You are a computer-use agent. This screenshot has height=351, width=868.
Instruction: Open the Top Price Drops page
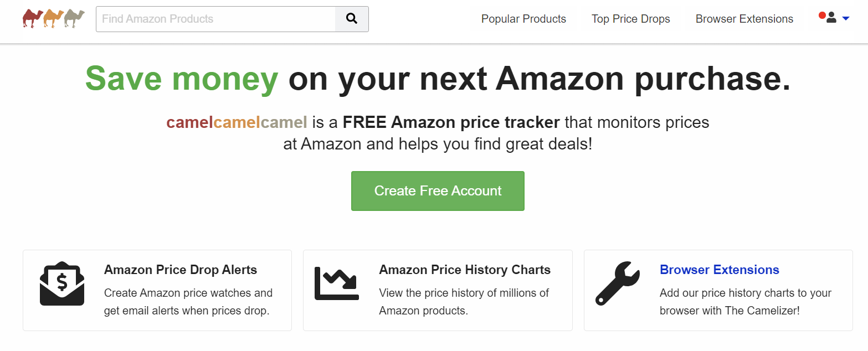(x=630, y=18)
